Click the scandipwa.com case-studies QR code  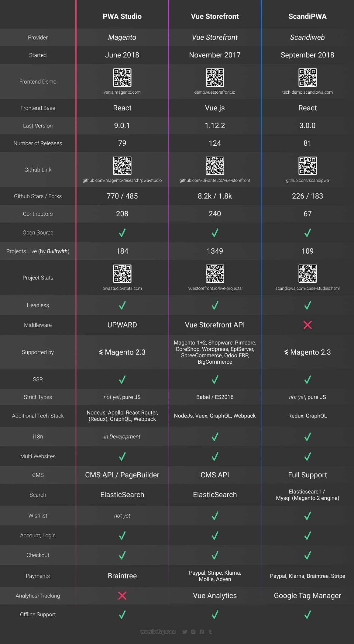pos(308,274)
